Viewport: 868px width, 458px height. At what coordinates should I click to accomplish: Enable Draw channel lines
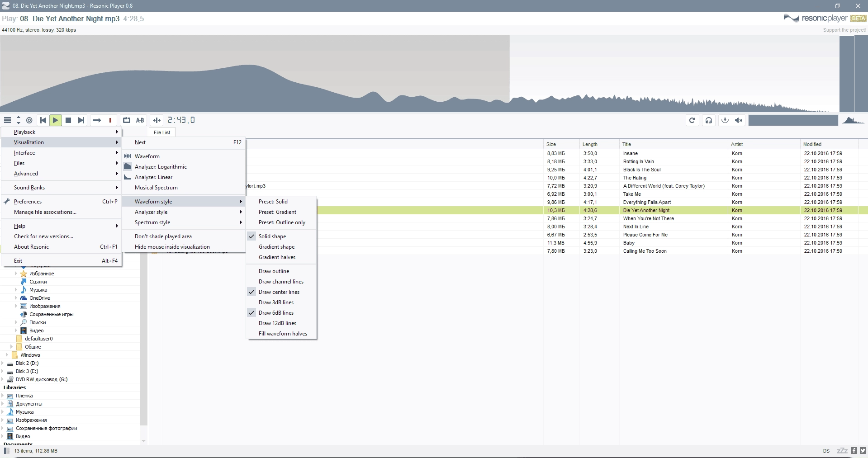point(281,282)
